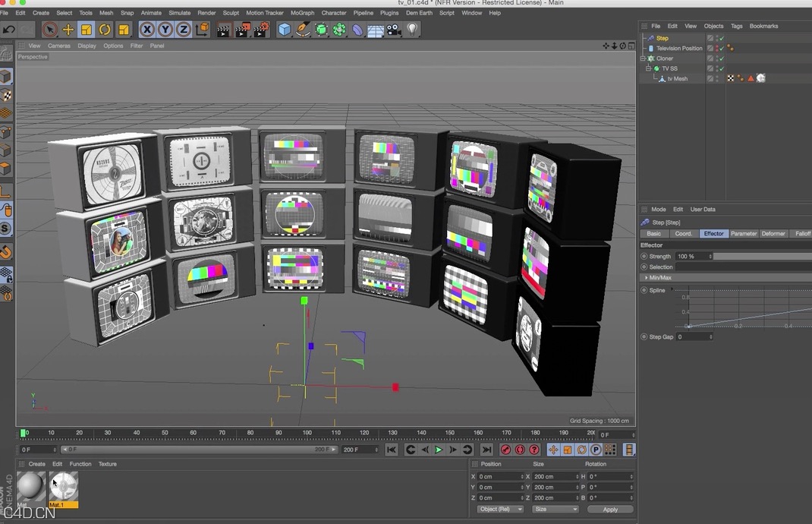Open the Object (Rel) dropdown
Viewport: 812px width, 524px height.
[x=498, y=509]
